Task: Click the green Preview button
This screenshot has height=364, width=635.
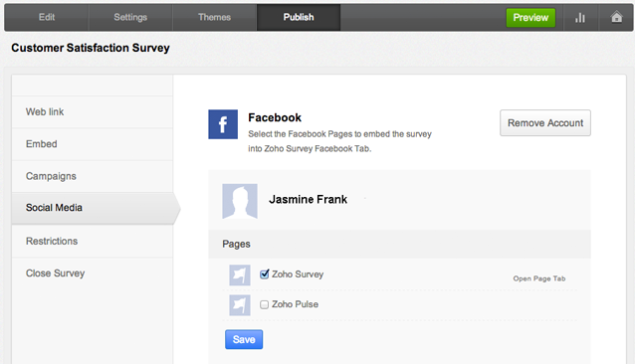Action: 530,18
